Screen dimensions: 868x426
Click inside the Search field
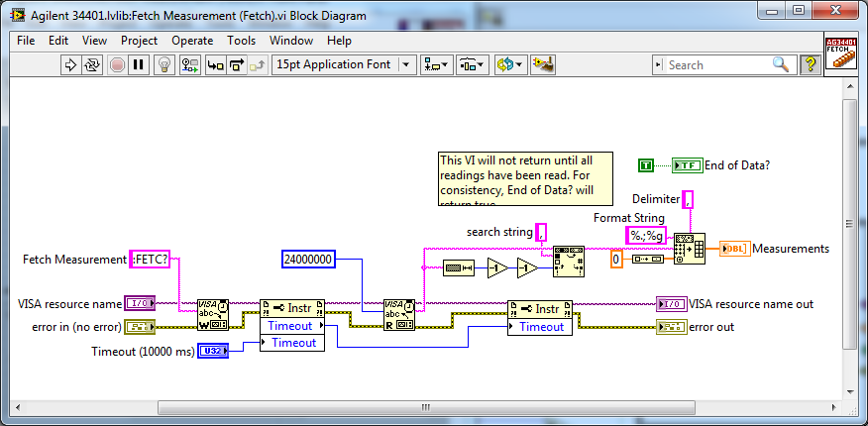(x=719, y=64)
